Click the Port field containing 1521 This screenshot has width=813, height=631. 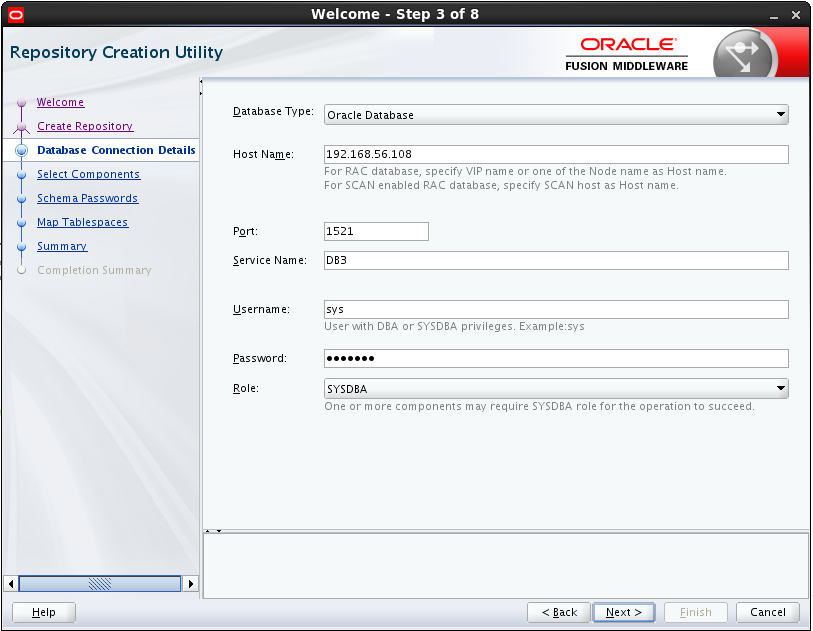(376, 231)
